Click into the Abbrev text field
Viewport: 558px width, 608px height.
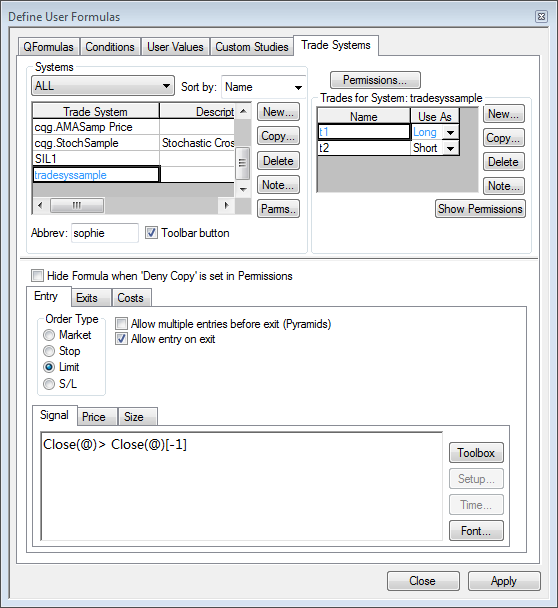tap(105, 233)
